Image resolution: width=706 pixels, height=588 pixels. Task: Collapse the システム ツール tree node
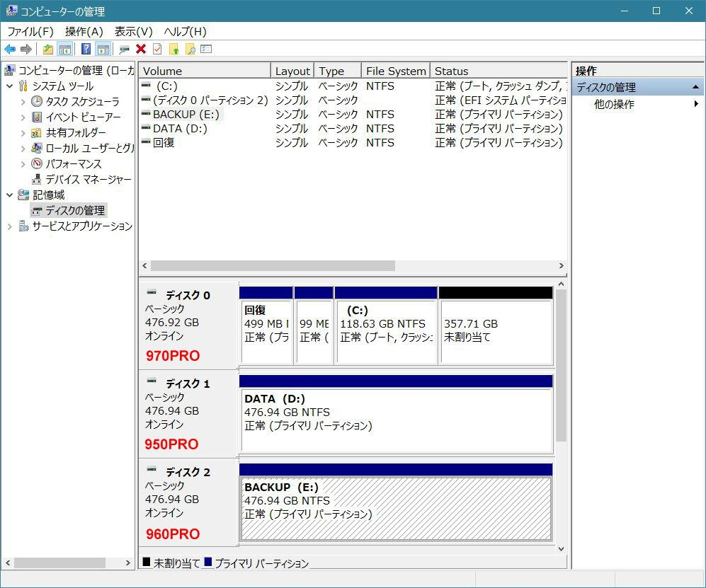click(9, 86)
